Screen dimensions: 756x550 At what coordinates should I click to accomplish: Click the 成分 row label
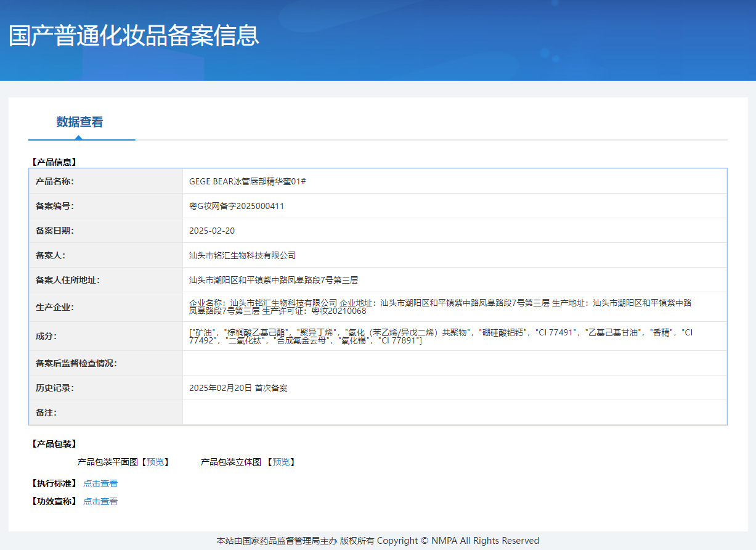[46, 337]
